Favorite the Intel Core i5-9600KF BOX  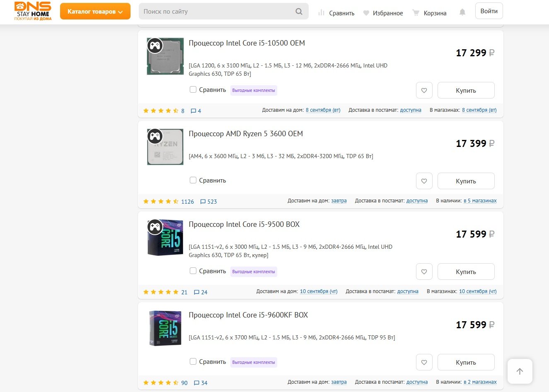(424, 362)
